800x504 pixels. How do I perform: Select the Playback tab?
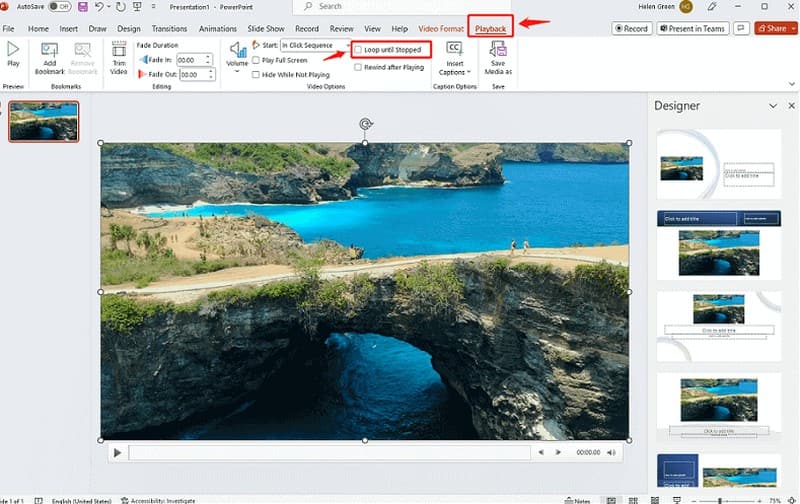click(x=490, y=29)
